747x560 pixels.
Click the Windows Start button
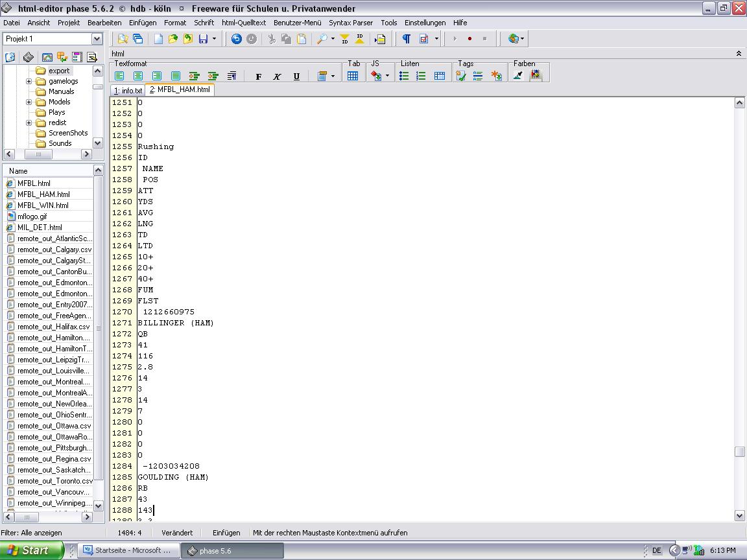pyautogui.click(x=29, y=550)
